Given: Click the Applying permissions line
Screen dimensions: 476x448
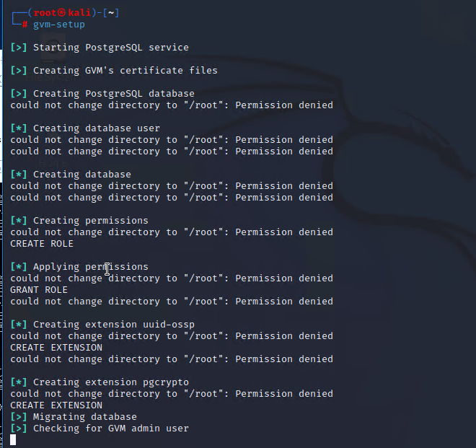Looking at the screenshot, I should tap(90, 267).
